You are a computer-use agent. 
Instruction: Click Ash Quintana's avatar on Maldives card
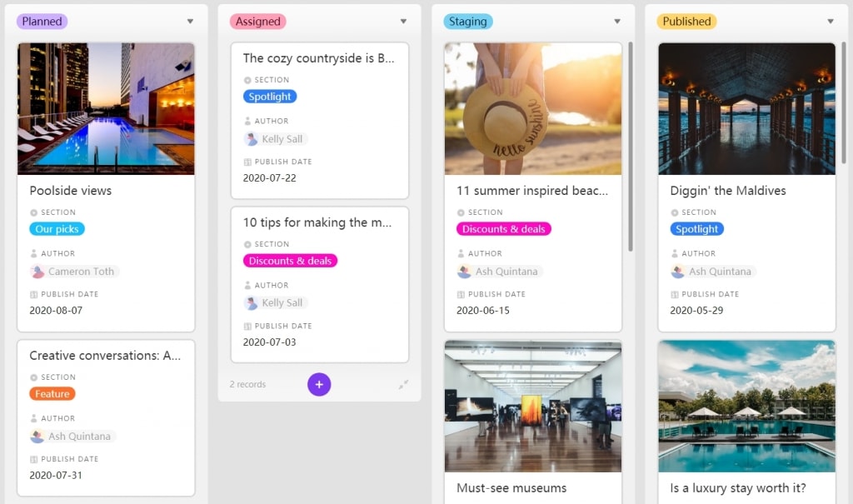point(678,271)
